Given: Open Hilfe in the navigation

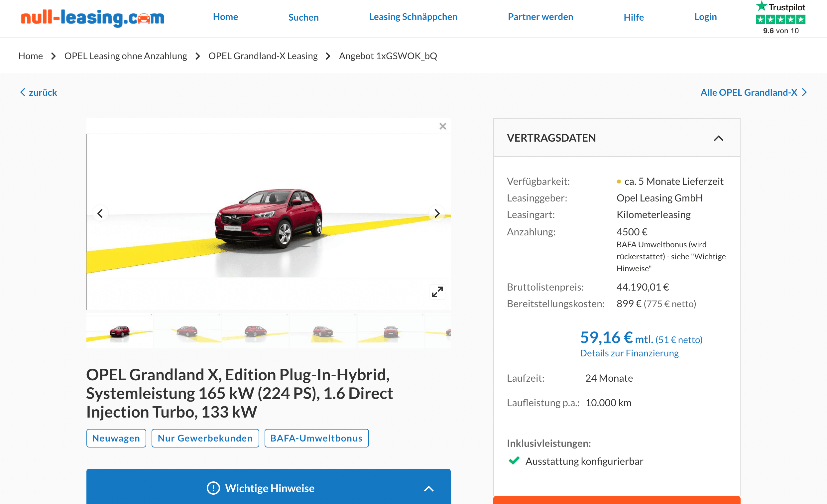Looking at the screenshot, I should pos(634,18).
